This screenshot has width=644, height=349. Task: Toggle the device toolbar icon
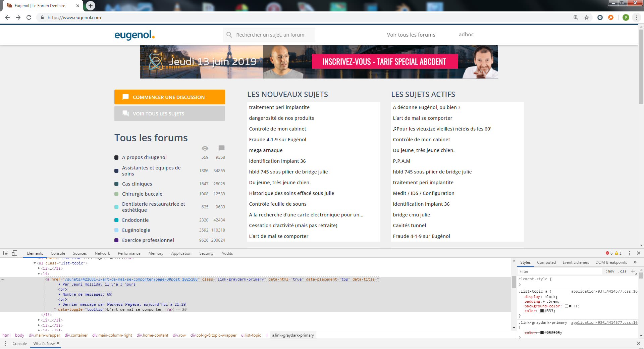point(14,253)
